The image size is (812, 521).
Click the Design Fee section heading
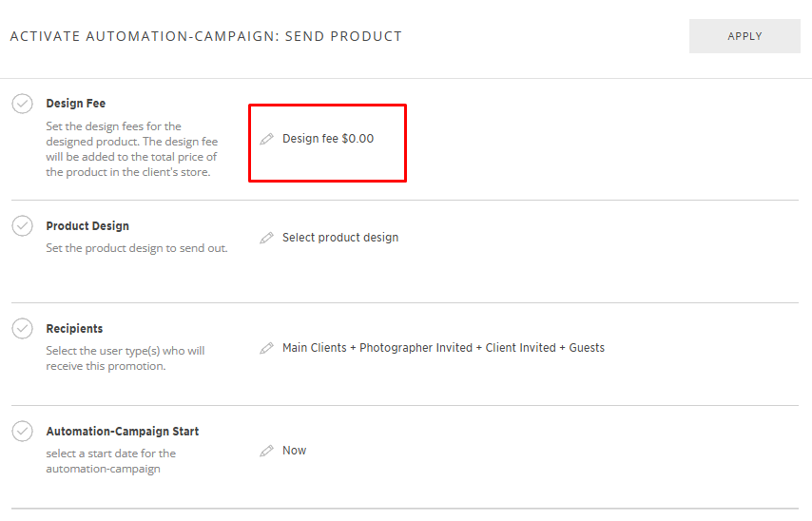(x=76, y=104)
